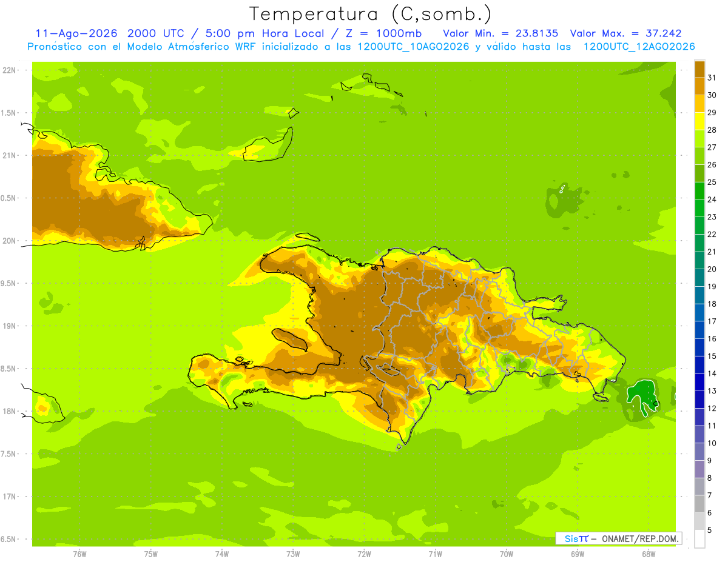Click the '31' value on the color scale
Screen dimensions: 728x562
[712, 78]
